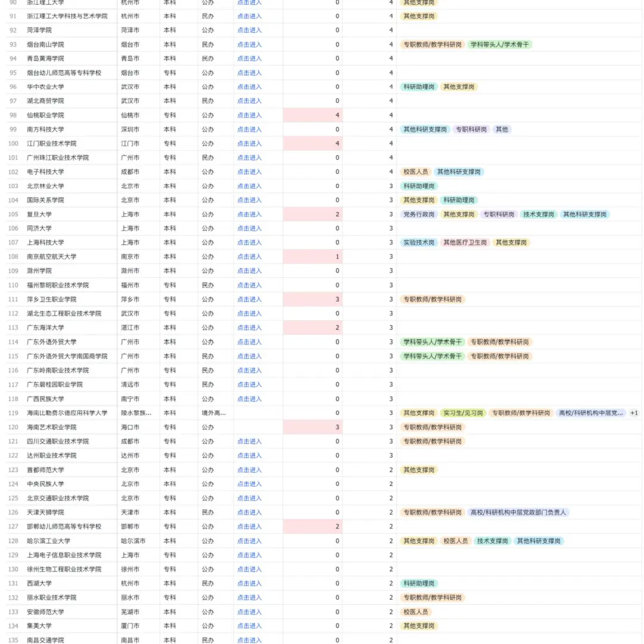Viewport: 644px width, 644px height.
Task: Select the city cell 湛江市 in 广东海洋大学 row
Action: tap(138, 328)
